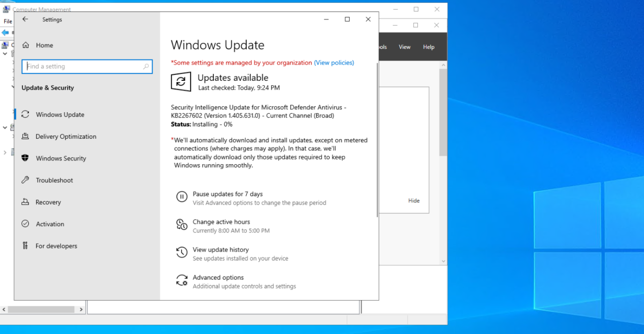Collapse the chevron directly under the tree root icon
644x334 pixels.
pyautogui.click(x=5, y=54)
